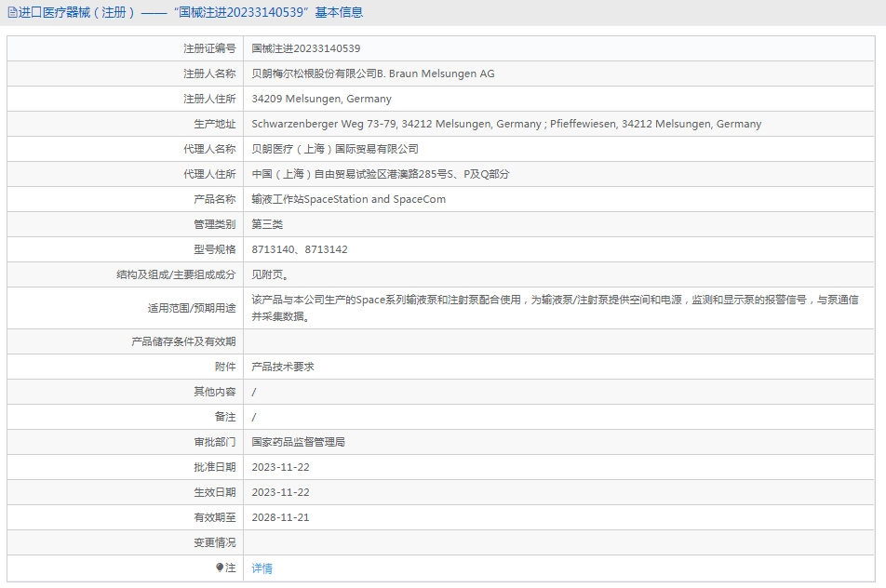The width and height of the screenshot is (886, 588).
Task: Click effective date value in 生效日期 row
Action: pos(281,492)
